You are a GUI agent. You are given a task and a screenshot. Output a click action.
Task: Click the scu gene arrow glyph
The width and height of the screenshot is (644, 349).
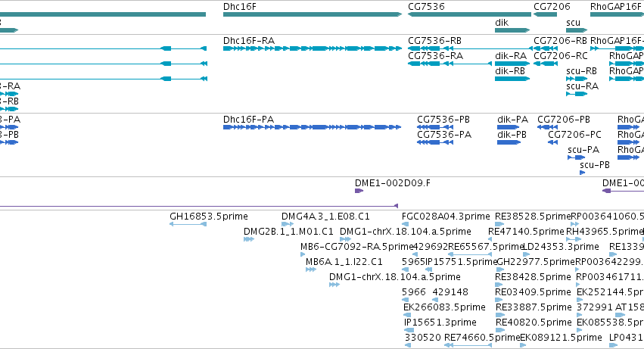coord(577,30)
